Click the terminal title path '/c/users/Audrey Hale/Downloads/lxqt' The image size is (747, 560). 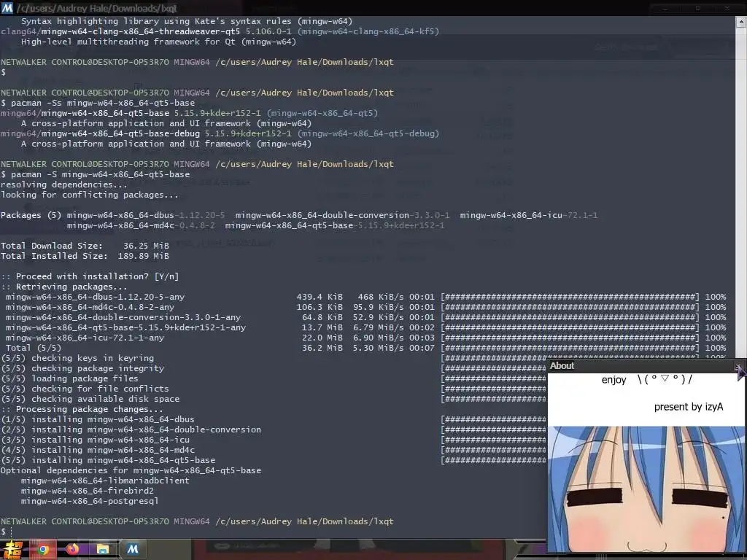[x=97, y=8]
